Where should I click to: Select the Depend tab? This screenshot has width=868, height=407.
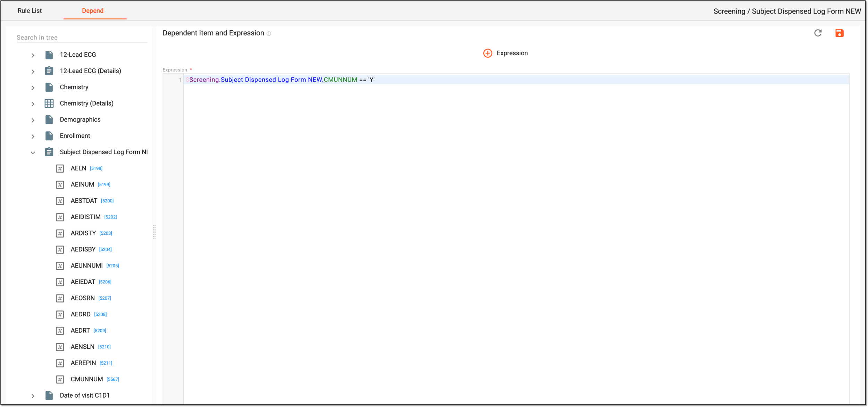click(x=93, y=11)
